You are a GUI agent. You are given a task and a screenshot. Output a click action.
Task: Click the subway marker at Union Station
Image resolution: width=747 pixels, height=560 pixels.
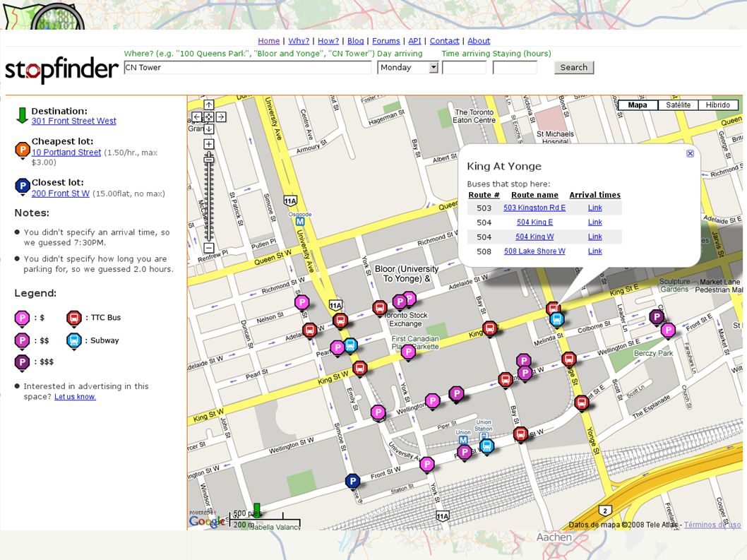tap(486, 446)
